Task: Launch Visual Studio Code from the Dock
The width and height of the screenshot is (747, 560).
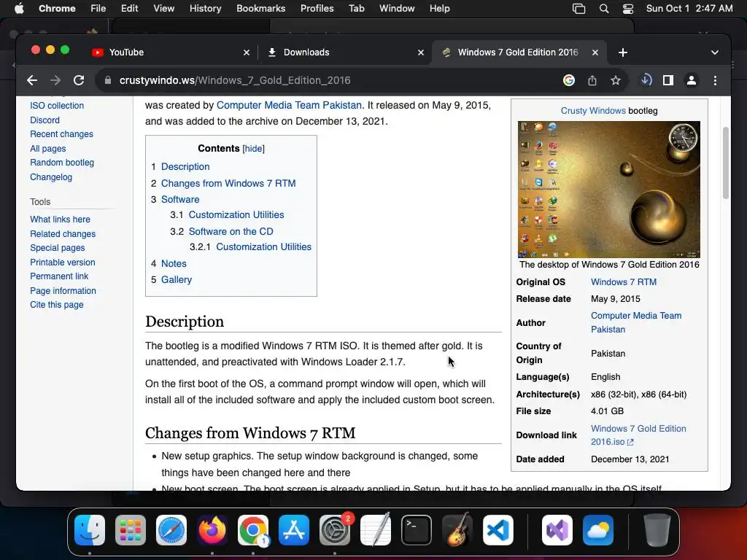Action: [x=498, y=530]
